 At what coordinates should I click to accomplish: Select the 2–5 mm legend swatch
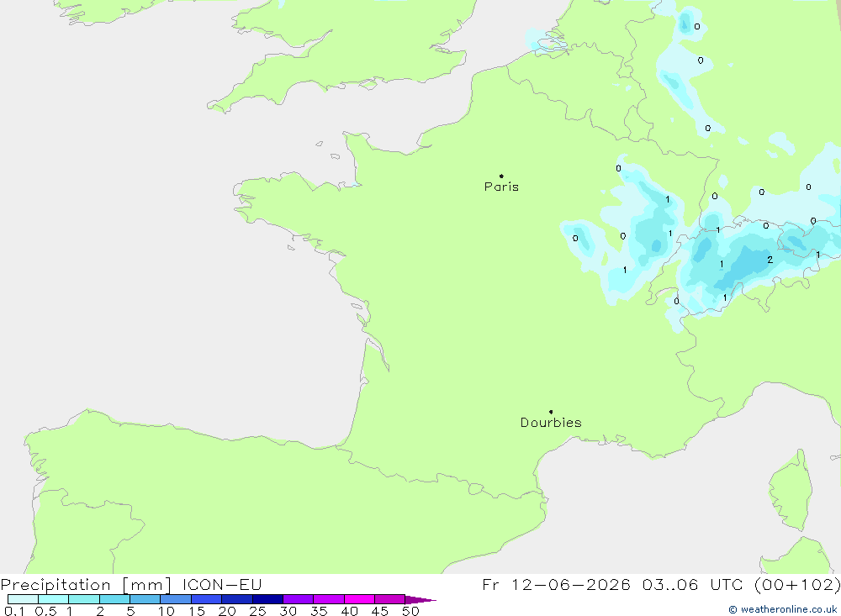[x=114, y=599]
